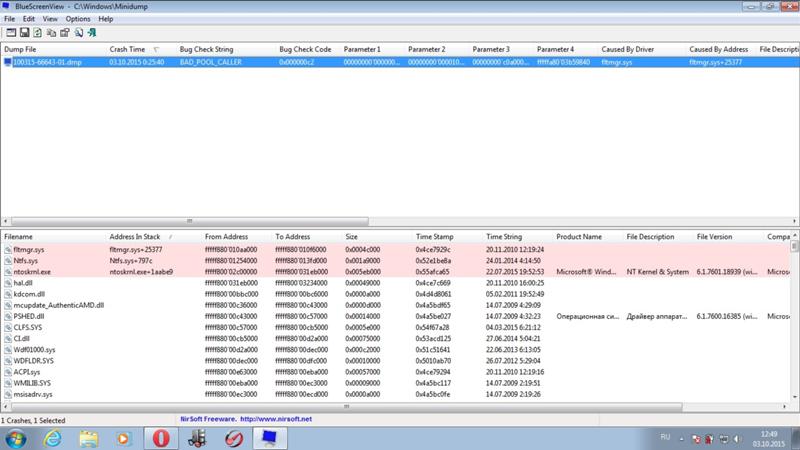Click the fltmgr.sys+25377 caused by address
The image size is (800, 450).
[715, 62]
